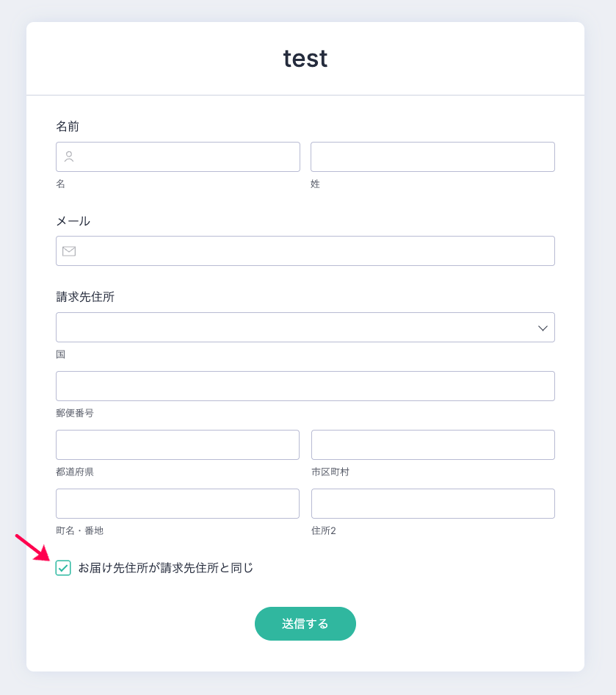The width and height of the screenshot is (616, 695).
Task: Focus the 姓 last name input box
Action: [432, 156]
